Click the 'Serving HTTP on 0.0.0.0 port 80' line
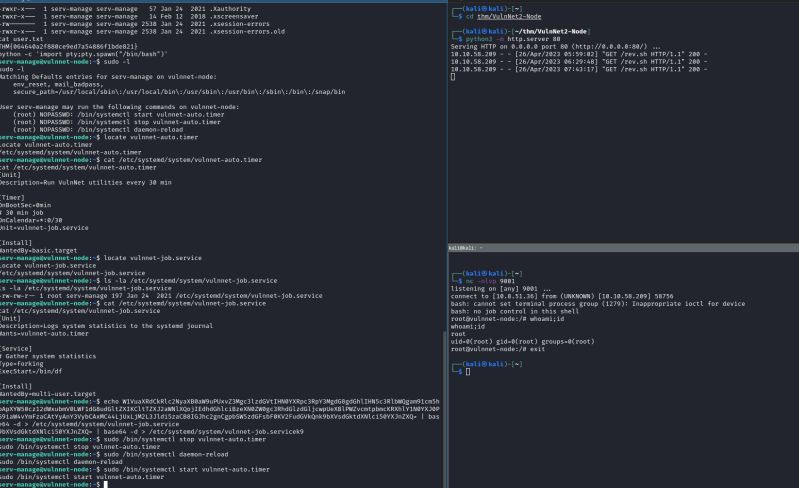Viewport: 799px width, 488px height. pos(555,46)
